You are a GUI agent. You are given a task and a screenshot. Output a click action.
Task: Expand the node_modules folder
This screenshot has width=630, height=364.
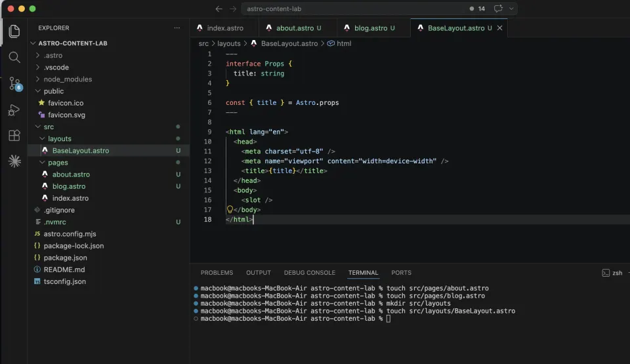click(x=37, y=79)
